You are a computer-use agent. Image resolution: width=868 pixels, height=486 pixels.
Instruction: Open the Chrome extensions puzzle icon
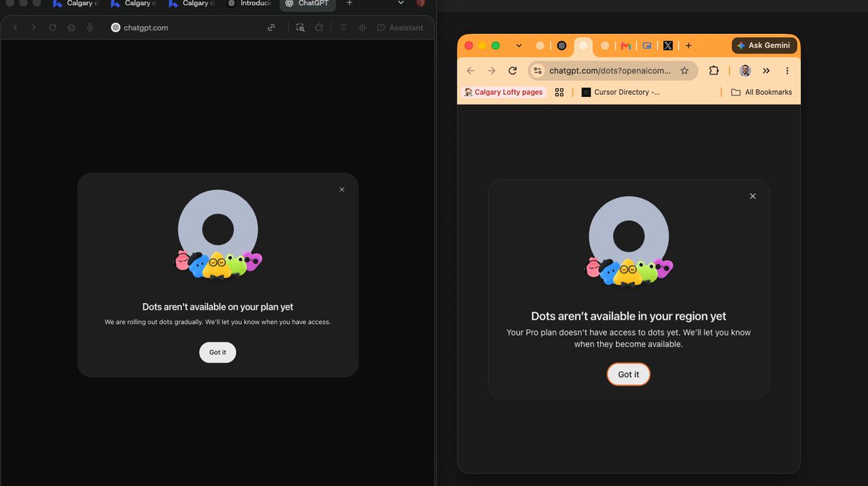pos(714,71)
